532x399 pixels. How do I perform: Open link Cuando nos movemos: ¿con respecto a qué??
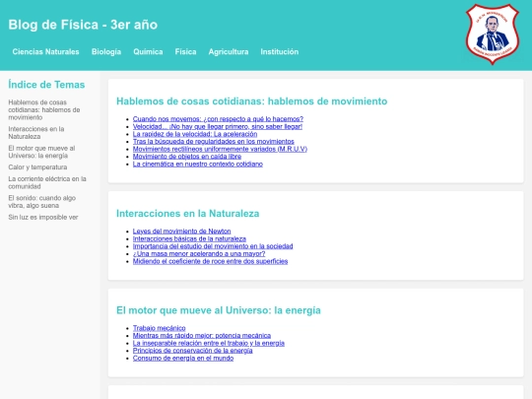pyautogui.click(x=218, y=119)
